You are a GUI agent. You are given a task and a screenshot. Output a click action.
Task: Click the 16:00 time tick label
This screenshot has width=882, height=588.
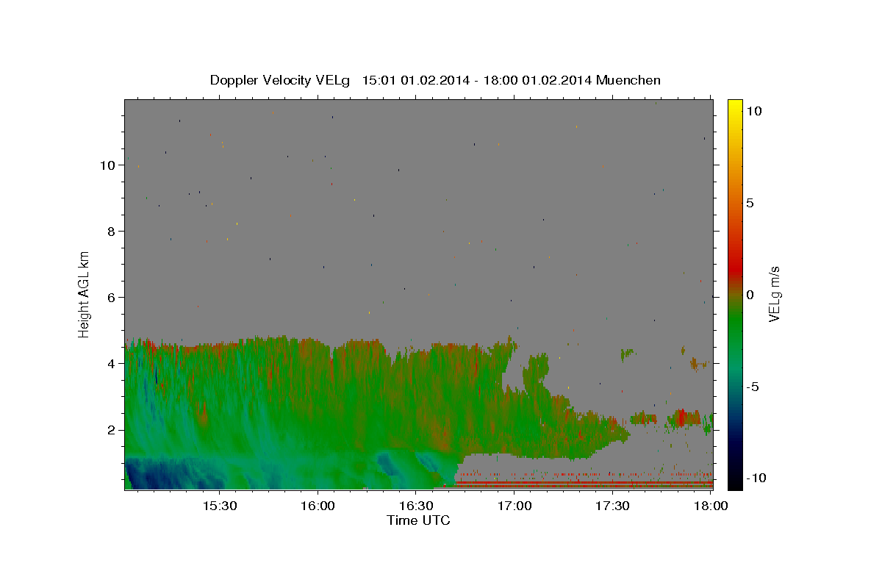click(318, 506)
